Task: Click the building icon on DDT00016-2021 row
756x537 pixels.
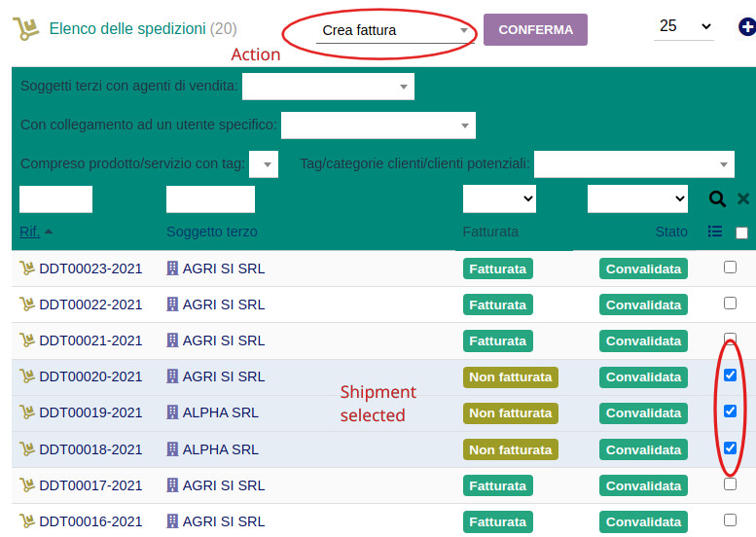Action: click(173, 521)
